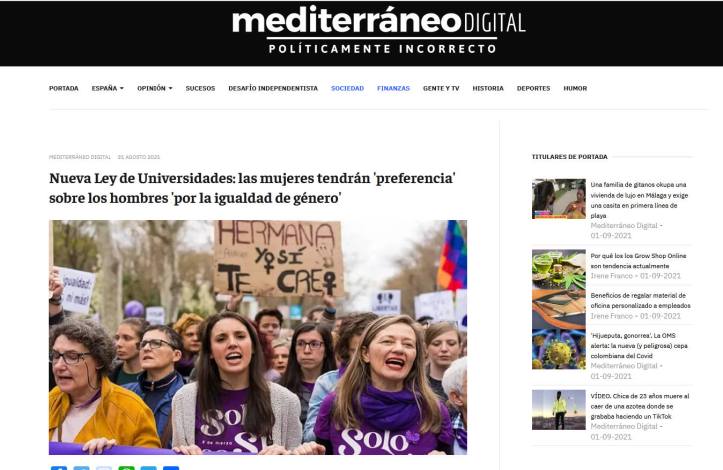Click the Covid virus image thumbnail
Screen dimensions: 723x470
tap(558, 349)
